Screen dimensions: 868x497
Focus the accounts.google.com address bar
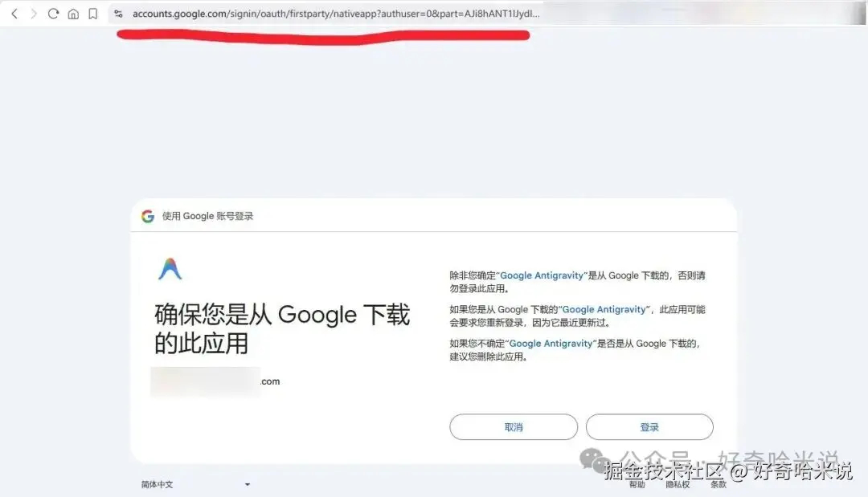point(335,14)
